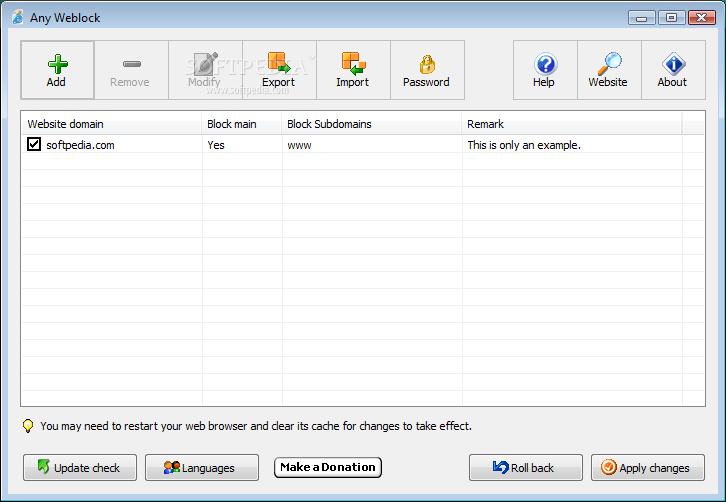Click the 'www' subdomains cell
The image size is (726, 502).
coord(299,145)
